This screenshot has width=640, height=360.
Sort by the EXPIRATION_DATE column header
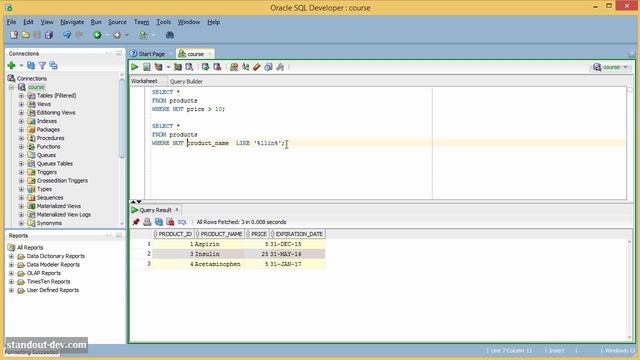(x=297, y=234)
